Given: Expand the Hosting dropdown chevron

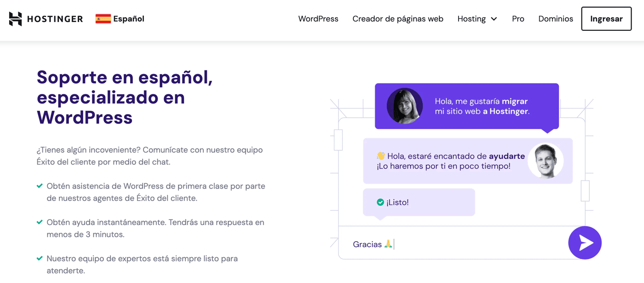Looking at the screenshot, I should [494, 19].
